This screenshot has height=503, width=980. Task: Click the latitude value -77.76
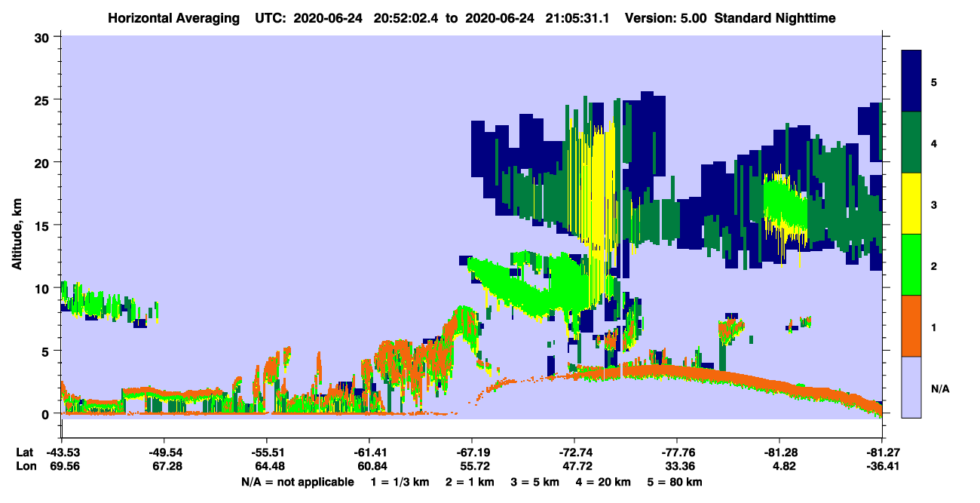(x=677, y=452)
